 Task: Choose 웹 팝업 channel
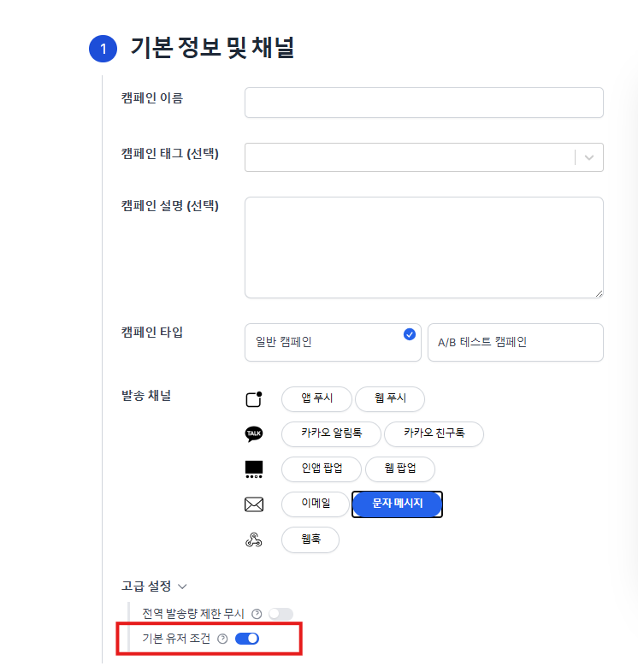pos(400,469)
